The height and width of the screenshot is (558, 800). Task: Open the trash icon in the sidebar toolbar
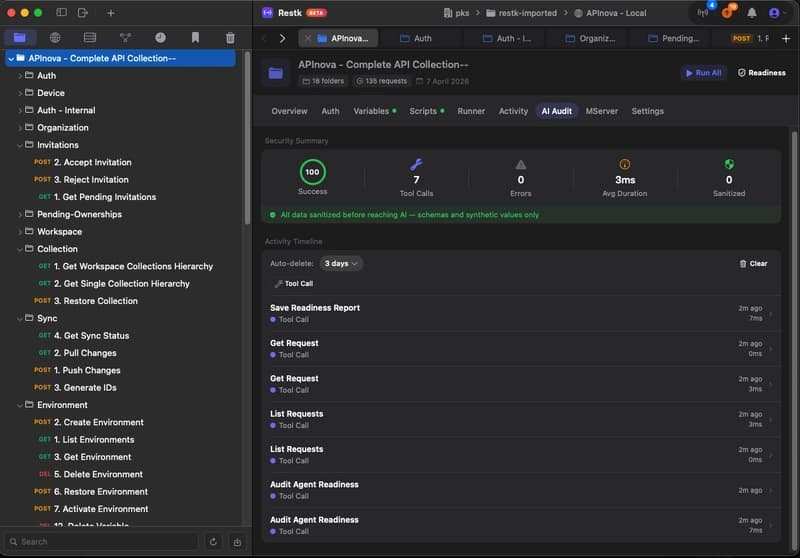coord(230,37)
